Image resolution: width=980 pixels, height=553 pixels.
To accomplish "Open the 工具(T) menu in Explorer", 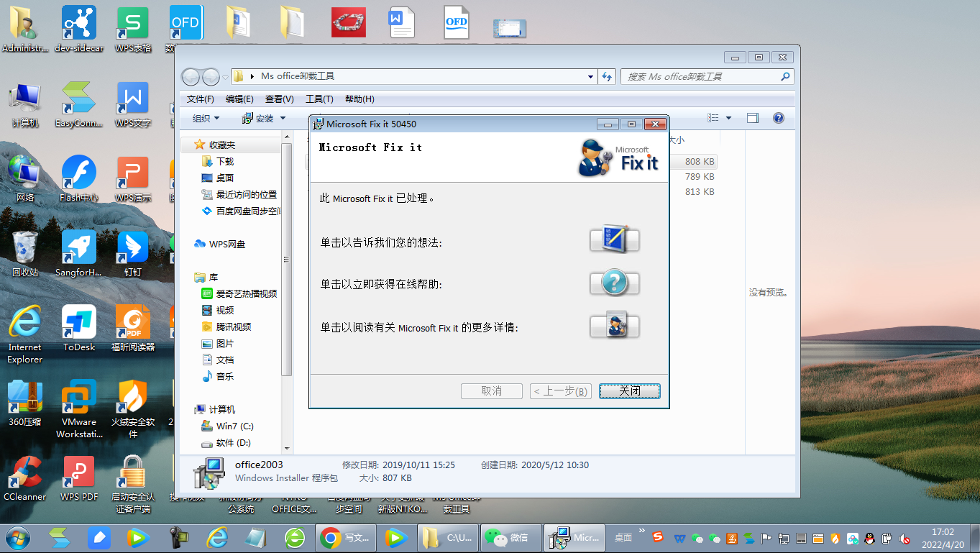I will click(319, 99).
